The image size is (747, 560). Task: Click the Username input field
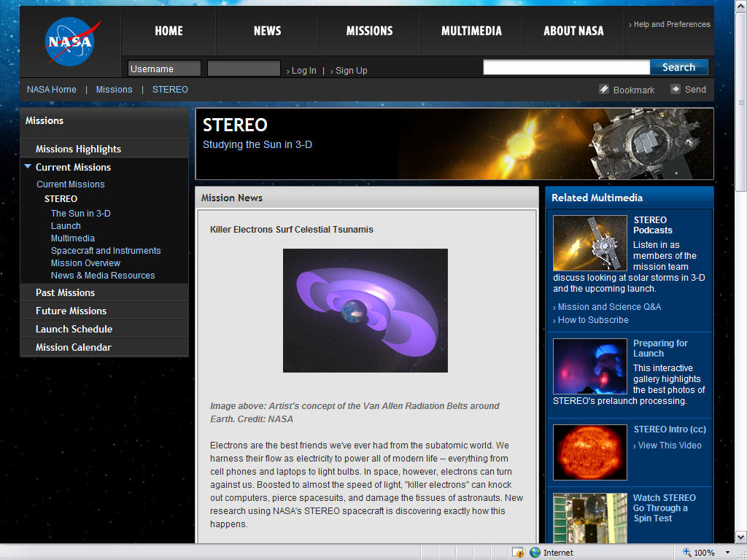coord(164,69)
